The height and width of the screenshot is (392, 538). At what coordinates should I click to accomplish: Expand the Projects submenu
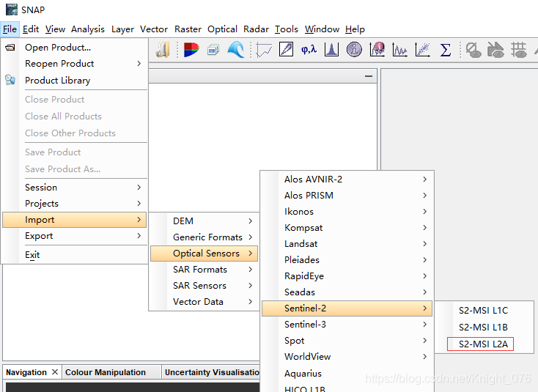(75, 204)
